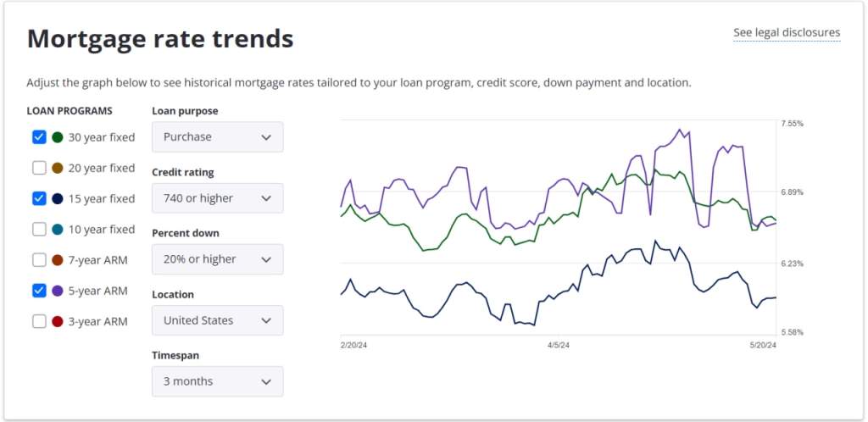
Task: Disable the 5-year ARM checkbox
Action: (39, 291)
